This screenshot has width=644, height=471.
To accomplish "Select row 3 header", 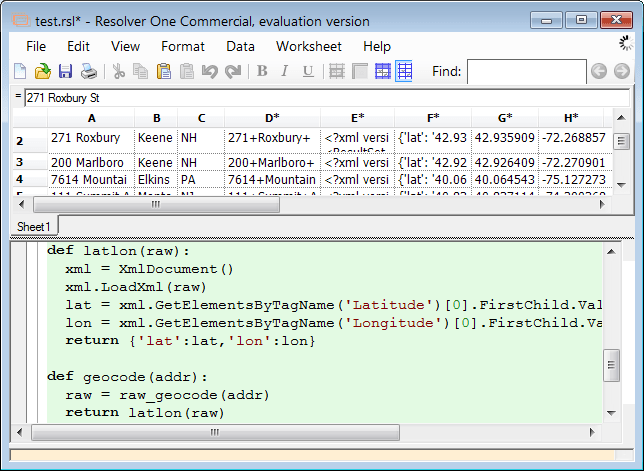I will 30,162.
